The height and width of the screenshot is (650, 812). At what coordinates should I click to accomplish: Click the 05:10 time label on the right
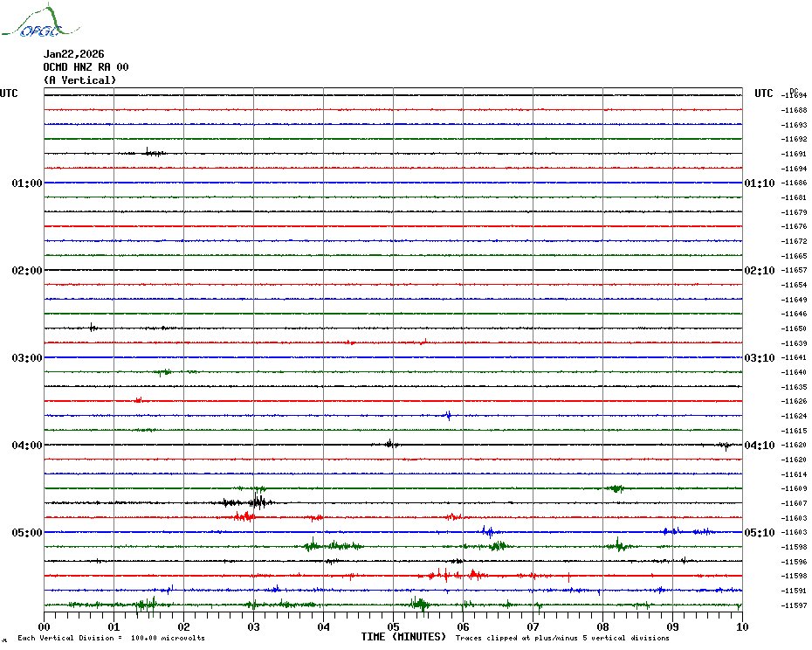point(758,533)
